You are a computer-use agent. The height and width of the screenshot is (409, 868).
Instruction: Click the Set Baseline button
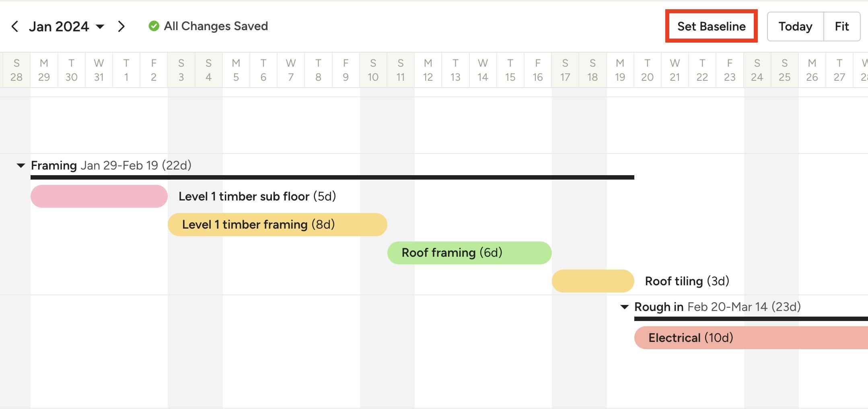point(711,26)
